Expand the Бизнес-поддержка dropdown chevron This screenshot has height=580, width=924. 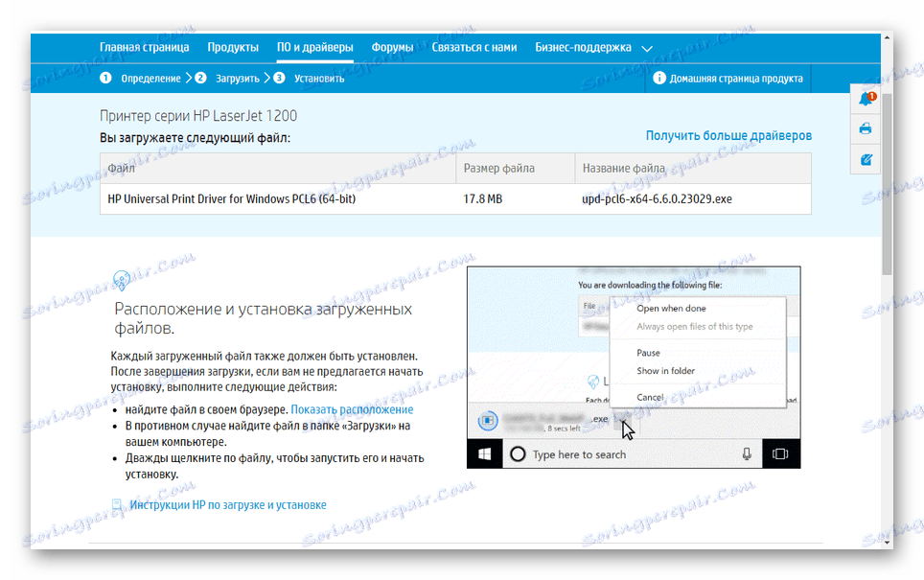[x=647, y=48]
